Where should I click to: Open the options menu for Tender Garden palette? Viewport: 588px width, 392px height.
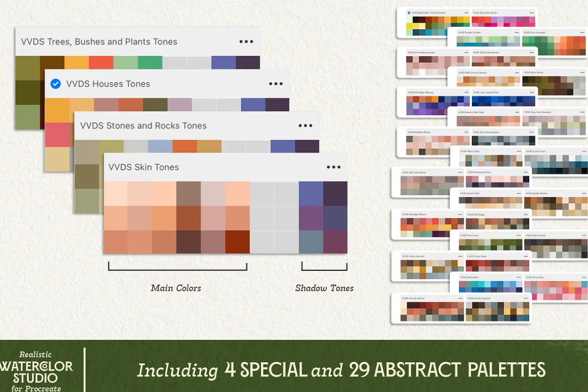(517, 32)
